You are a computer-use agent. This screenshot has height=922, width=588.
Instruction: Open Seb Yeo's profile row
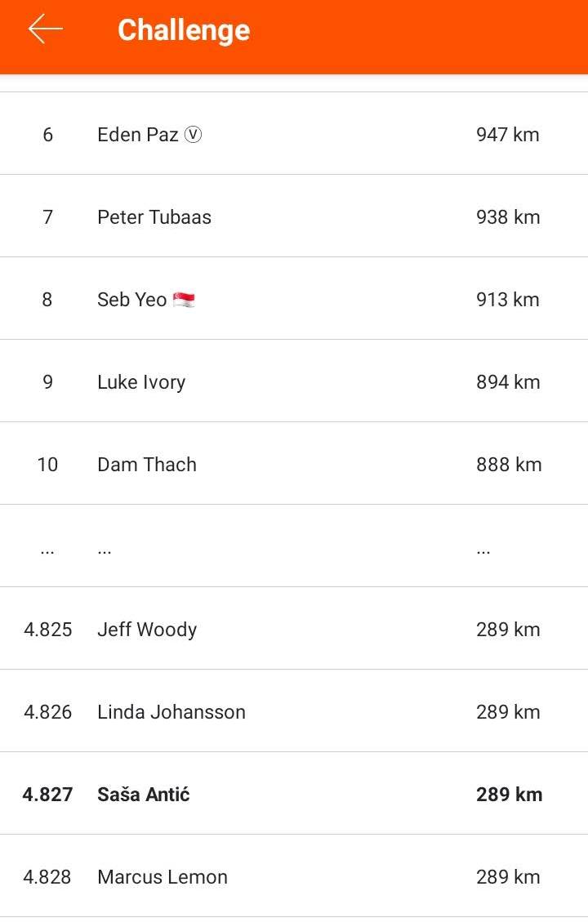294,298
